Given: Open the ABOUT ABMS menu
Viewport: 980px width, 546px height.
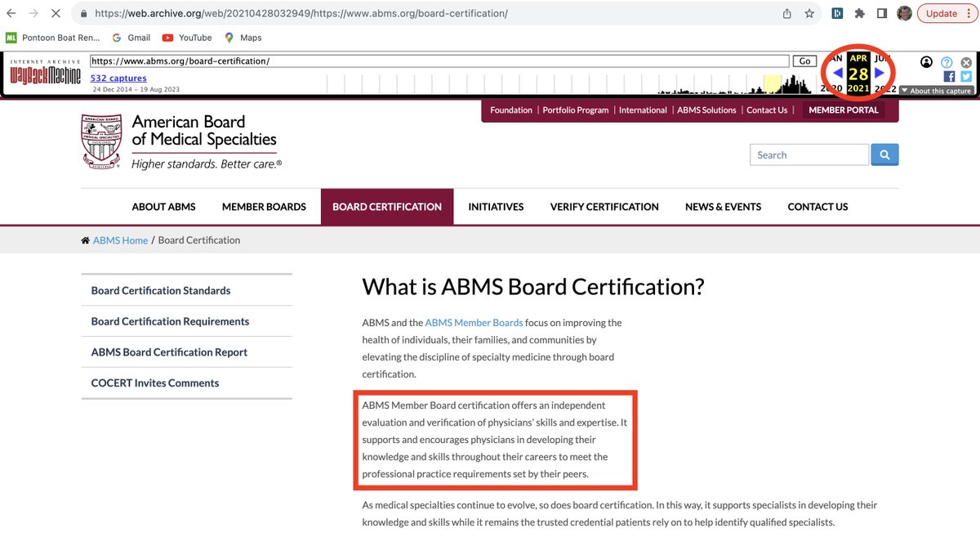Looking at the screenshot, I should click(164, 207).
